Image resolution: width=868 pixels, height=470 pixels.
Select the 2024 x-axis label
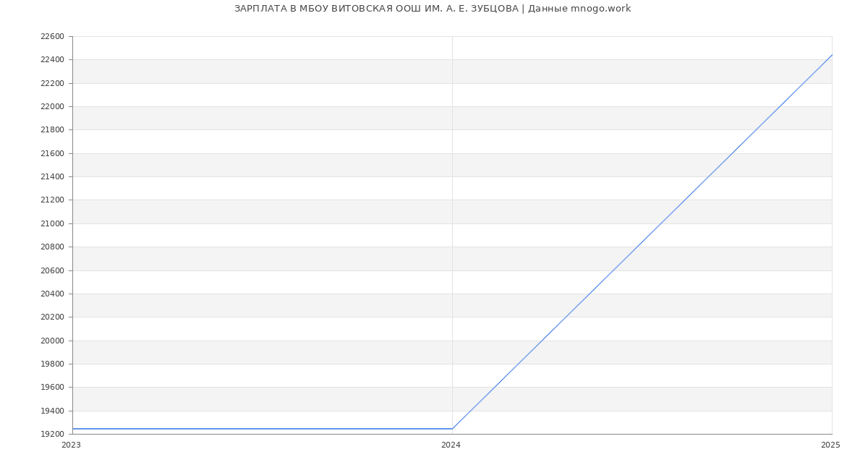point(451,445)
